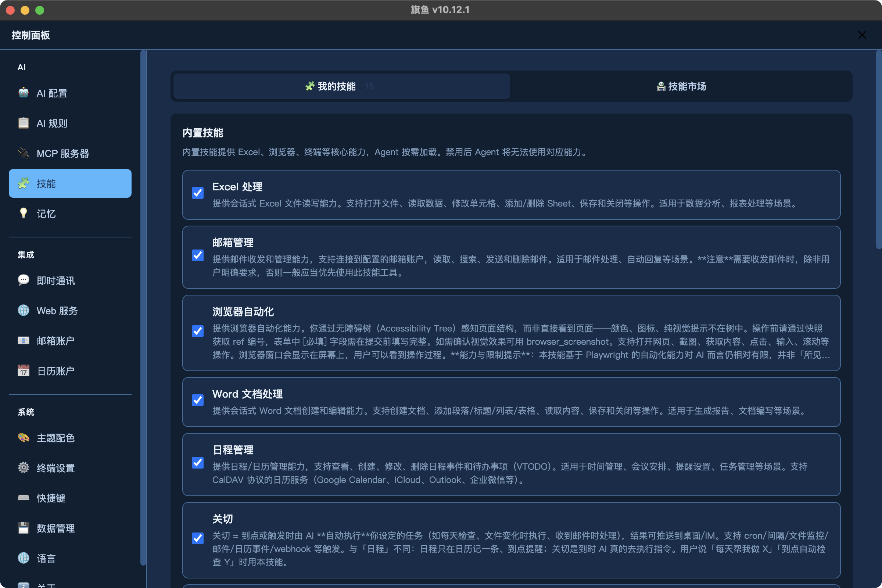Uncheck the 邮箱管理 skill
The image size is (882, 588).
click(198, 255)
